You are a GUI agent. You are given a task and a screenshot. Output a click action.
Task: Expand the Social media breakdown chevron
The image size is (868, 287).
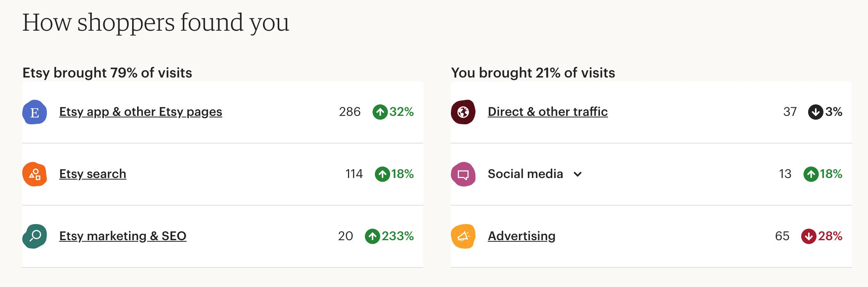coord(578,175)
